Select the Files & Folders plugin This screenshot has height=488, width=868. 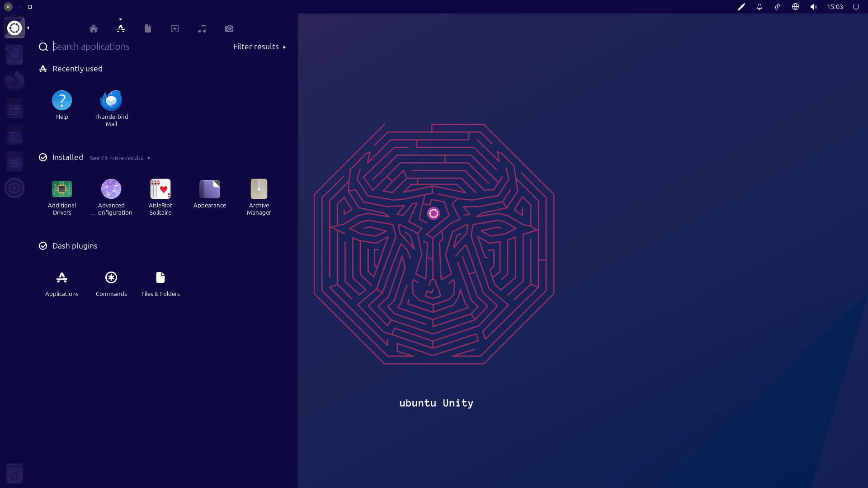[x=160, y=284]
